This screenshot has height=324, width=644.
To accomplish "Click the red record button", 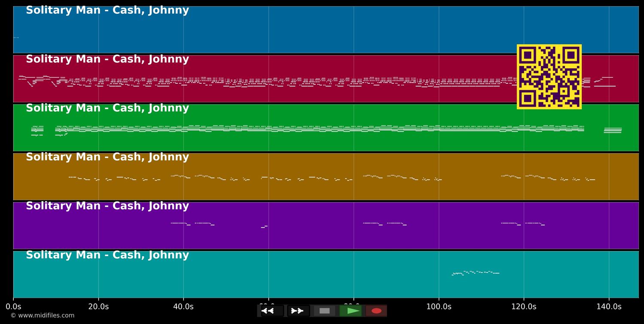I will click(377, 311).
